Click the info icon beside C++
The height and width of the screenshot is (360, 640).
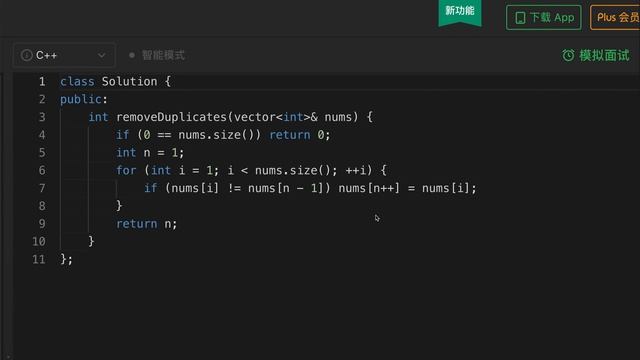pyautogui.click(x=27, y=55)
